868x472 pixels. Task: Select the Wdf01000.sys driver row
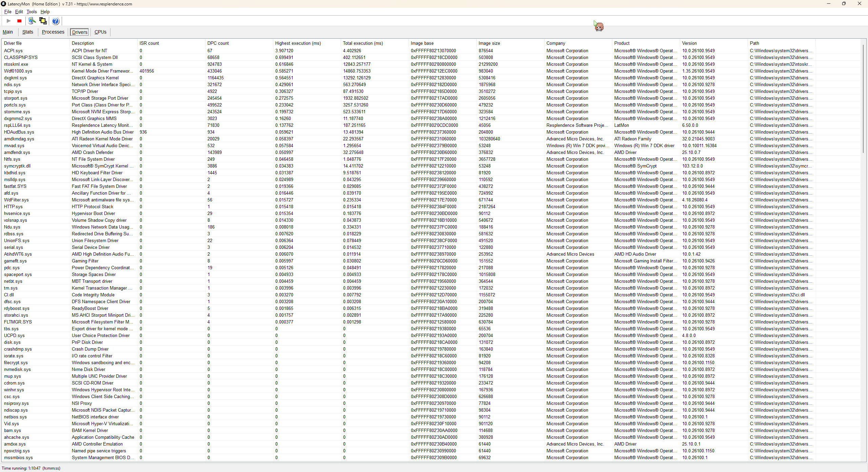409,71
